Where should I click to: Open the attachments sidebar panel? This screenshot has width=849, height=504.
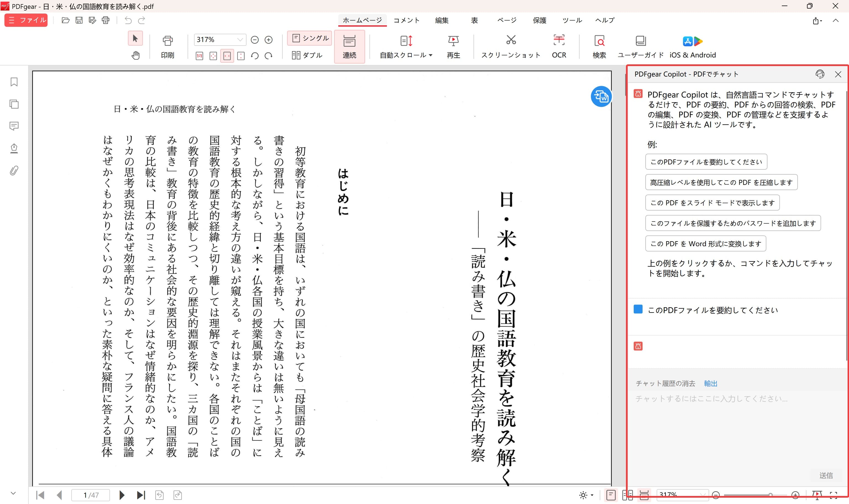[x=14, y=171]
